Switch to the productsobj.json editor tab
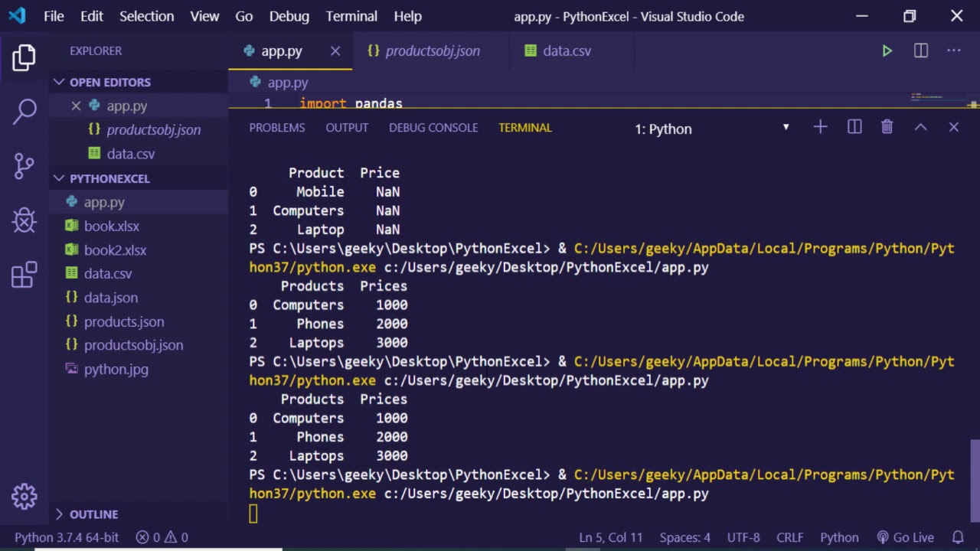The width and height of the screenshot is (980, 551). (432, 51)
